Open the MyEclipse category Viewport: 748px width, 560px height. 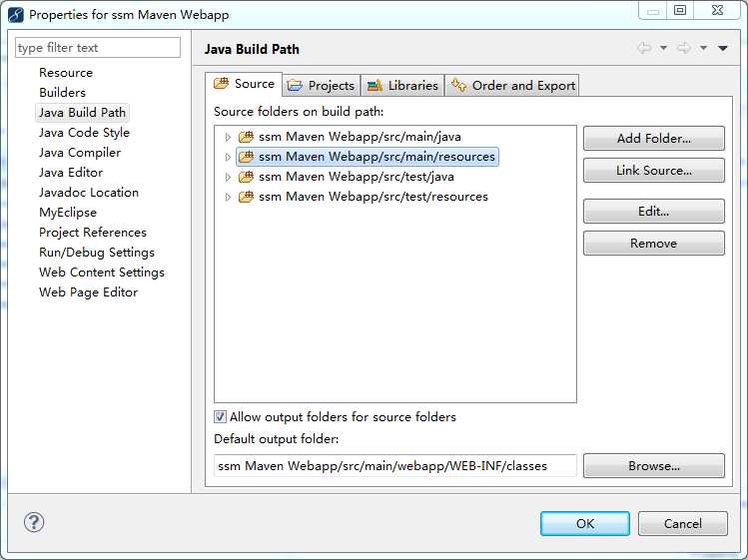68,213
